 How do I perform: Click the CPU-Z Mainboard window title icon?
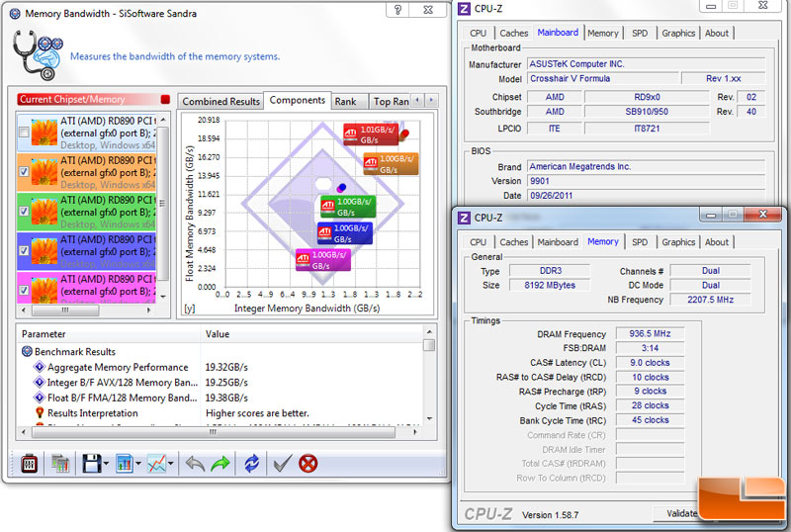point(464,9)
